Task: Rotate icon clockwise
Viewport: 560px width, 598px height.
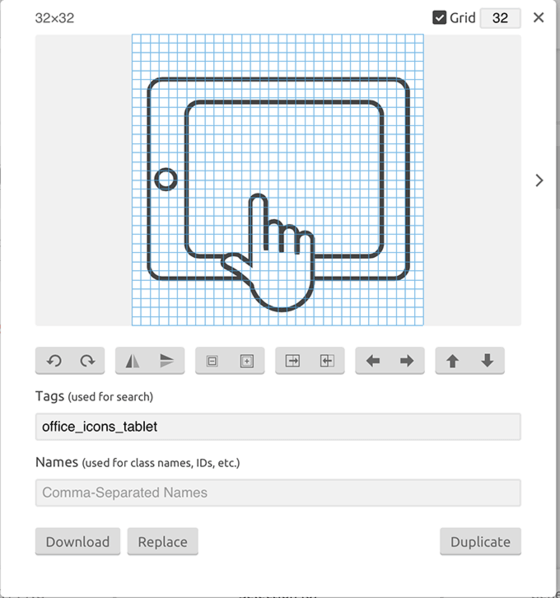Action: click(87, 360)
